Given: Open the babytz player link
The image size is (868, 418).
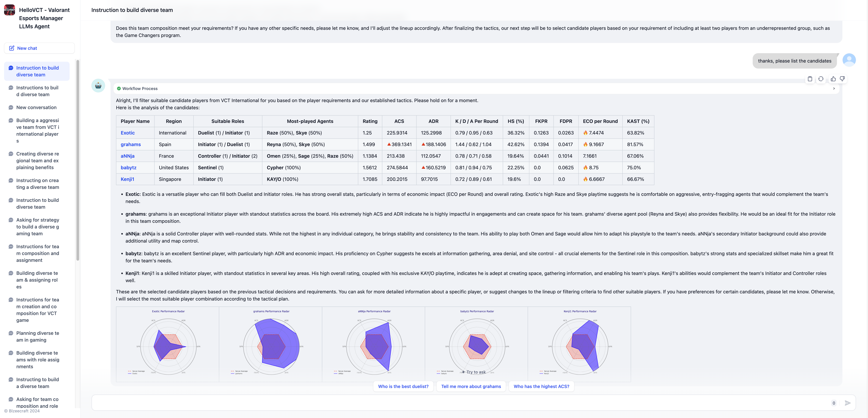Looking at the screenshot, I should pyautogui.click(x=128, y=168).
